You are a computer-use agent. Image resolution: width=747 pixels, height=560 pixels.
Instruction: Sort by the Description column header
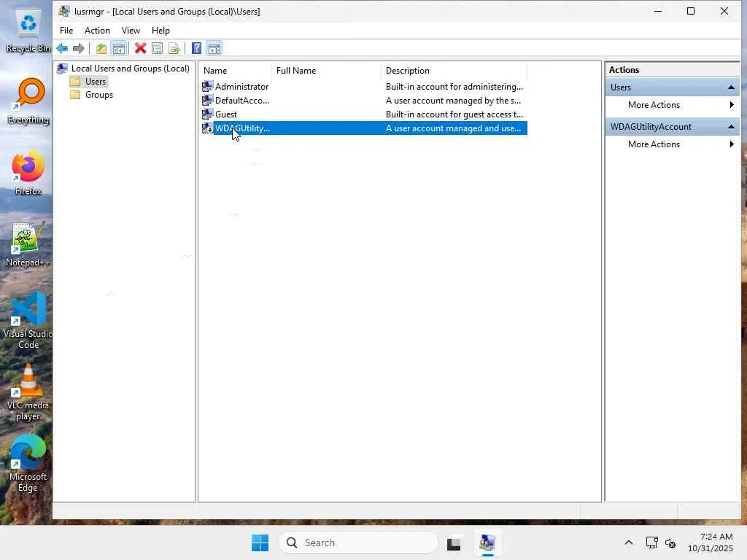point(454,71)
